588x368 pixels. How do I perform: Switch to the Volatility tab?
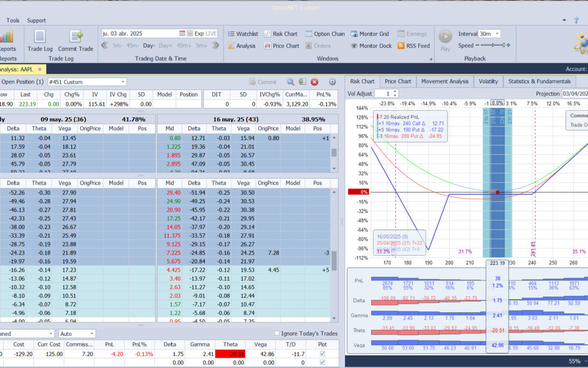(x=488, y=81)
